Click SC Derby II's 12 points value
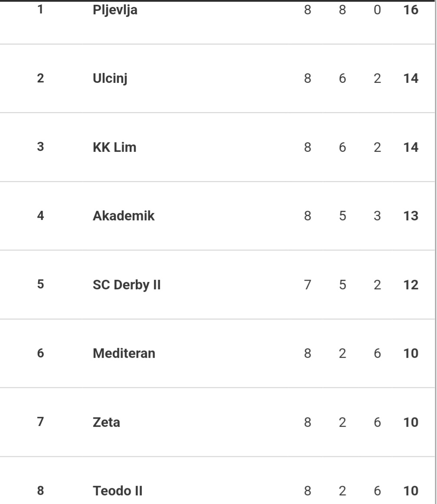 point(411,285)
